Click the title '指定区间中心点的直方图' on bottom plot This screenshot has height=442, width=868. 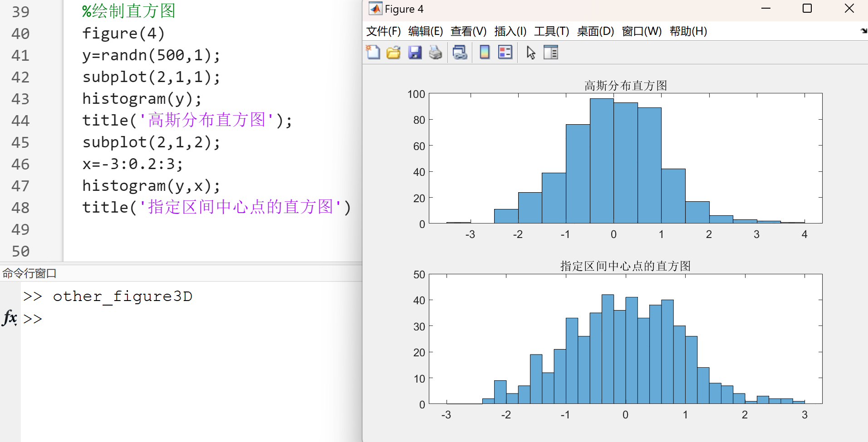coord(626,266)
